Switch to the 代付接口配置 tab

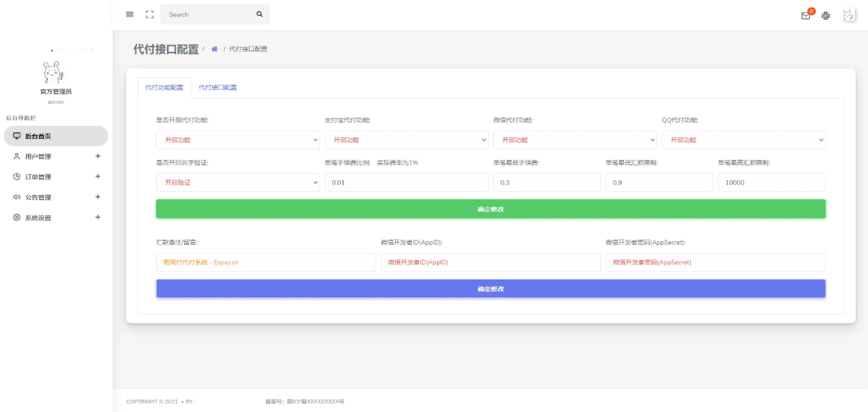[x=218, y=88]
